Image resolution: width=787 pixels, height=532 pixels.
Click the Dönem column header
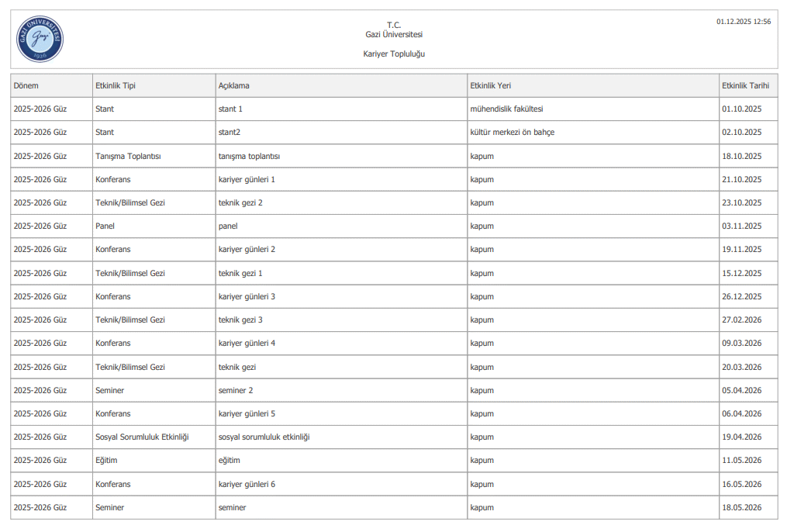coord(26,86)
